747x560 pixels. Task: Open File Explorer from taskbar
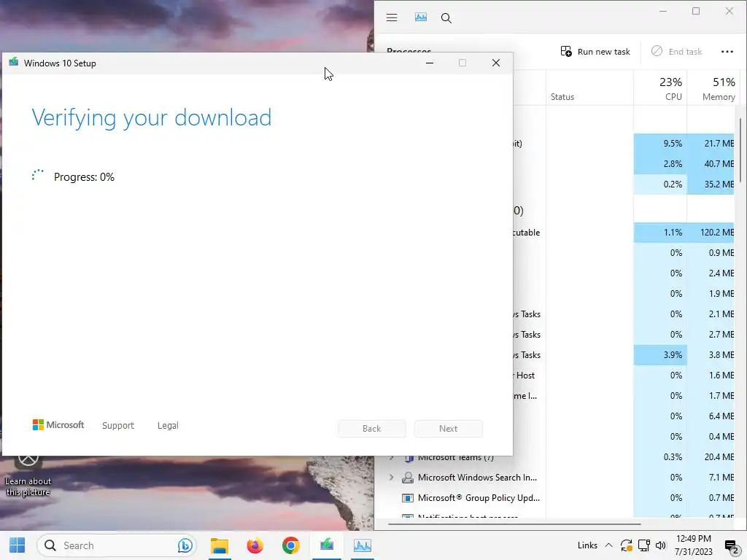220,545
